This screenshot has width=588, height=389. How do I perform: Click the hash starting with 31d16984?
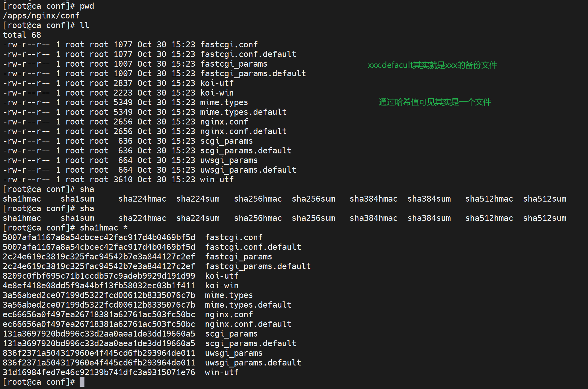pos(99,372)
